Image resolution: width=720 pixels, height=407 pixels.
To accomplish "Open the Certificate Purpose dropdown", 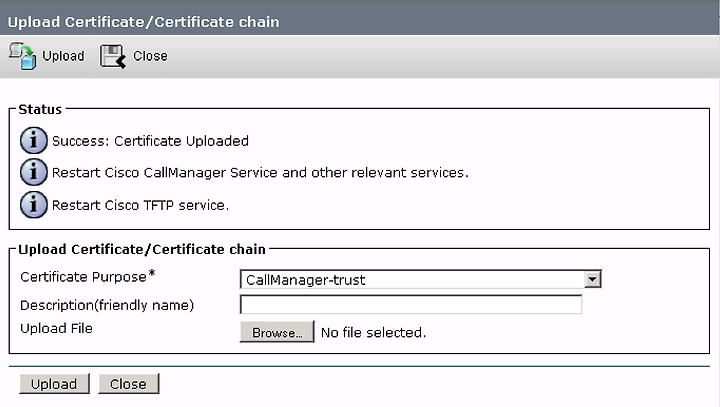I will pyautogui.click(x=421, y=279).
